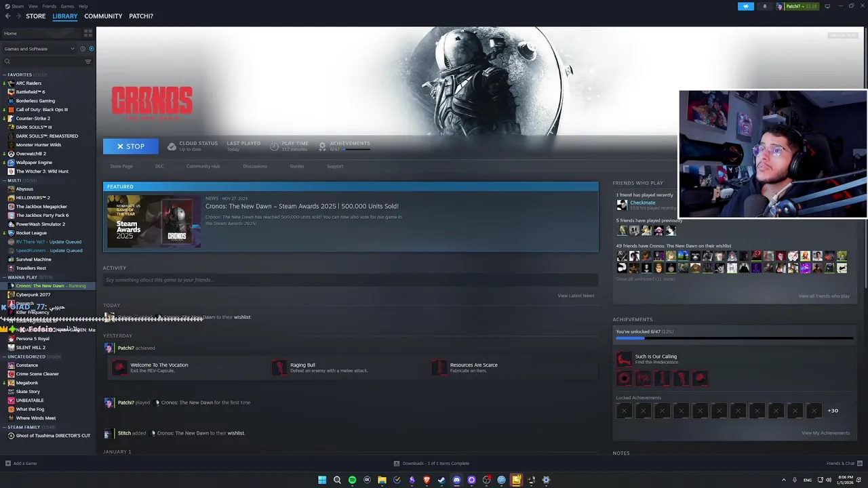Select Cyberpunk 2077 in library
The height and width of the screenshot is (488, 868).
[33, 295]
